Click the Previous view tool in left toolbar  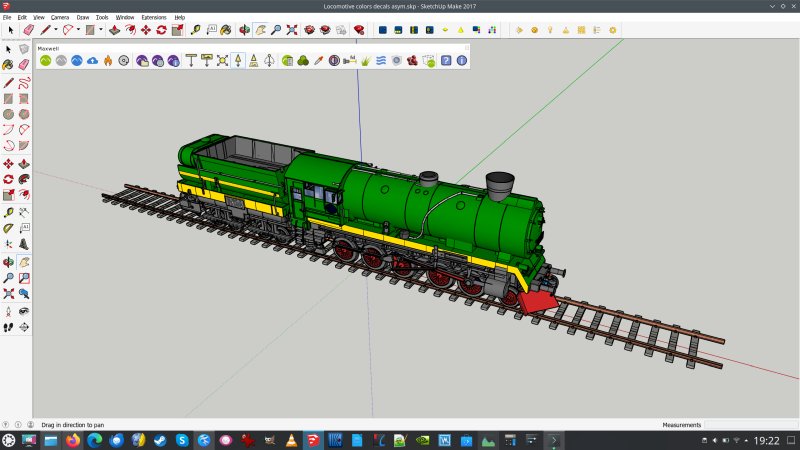click(24, 294)
